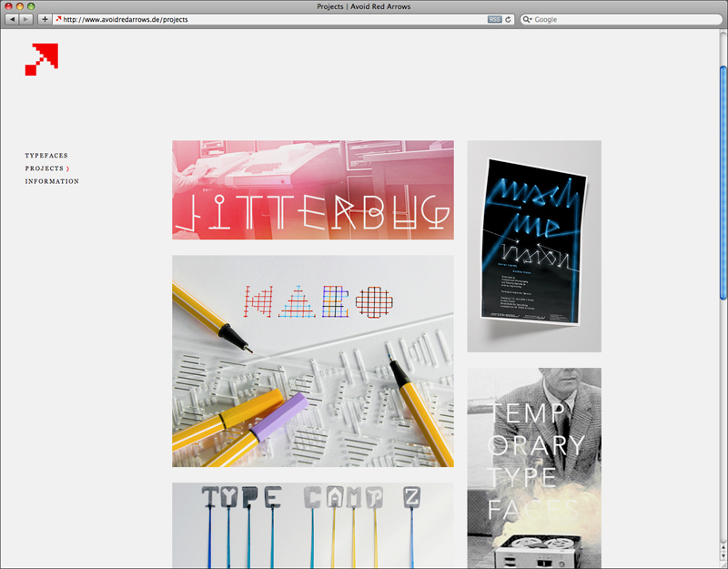The width and height of the screenshot is (728, 569).
Task: Minimize window with yellow button
Action: coord(19,6)
